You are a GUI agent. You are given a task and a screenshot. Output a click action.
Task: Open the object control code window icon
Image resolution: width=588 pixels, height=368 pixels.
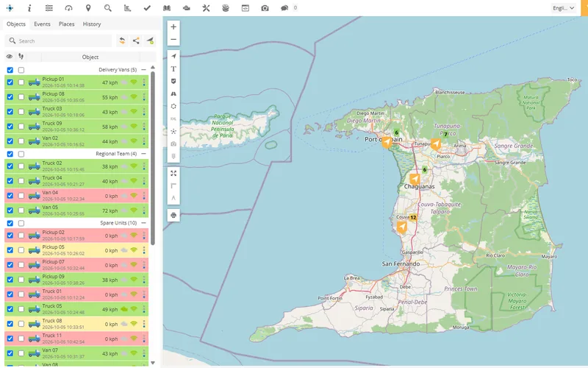245,8
